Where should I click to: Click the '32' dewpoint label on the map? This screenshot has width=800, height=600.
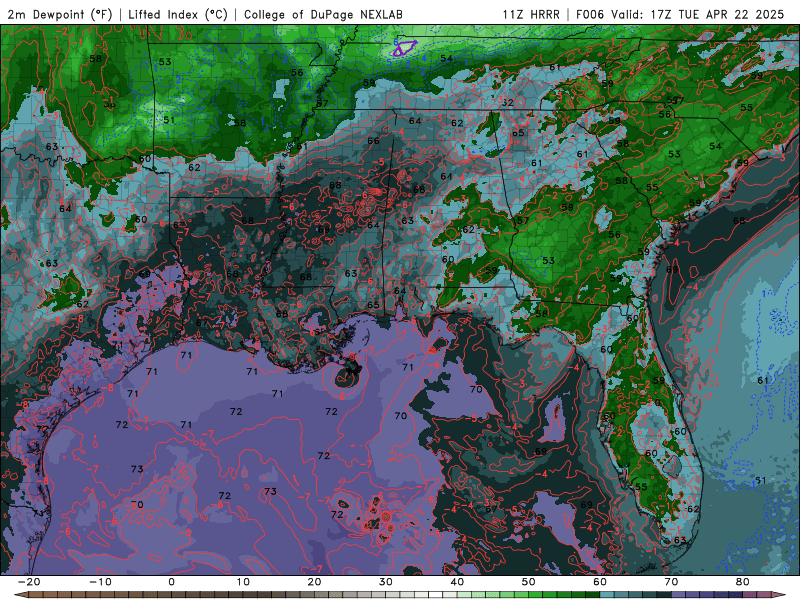coord(507,103)
